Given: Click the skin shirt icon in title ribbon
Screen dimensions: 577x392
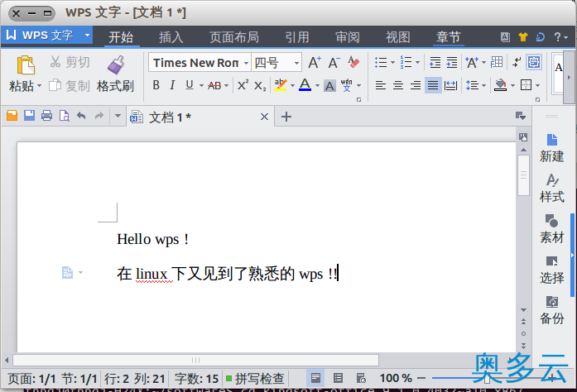Looking at the screenshot, I should [x=523, y=36].
